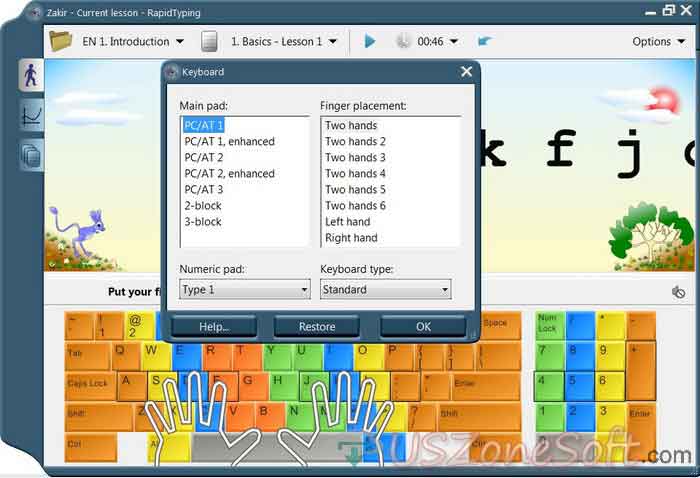Click the Help... button
This screenshot has width=700, height=478.
click(x=214, y=327)
